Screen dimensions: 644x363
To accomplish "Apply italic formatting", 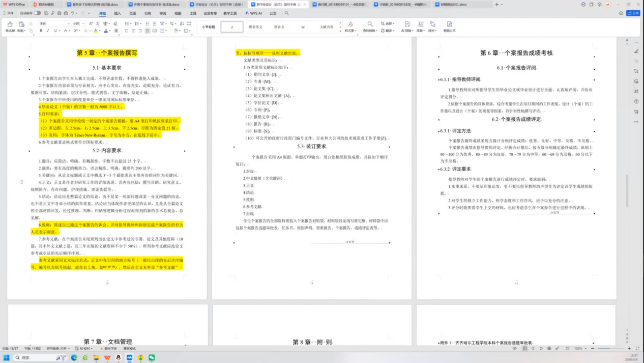I will click(48, 31).
